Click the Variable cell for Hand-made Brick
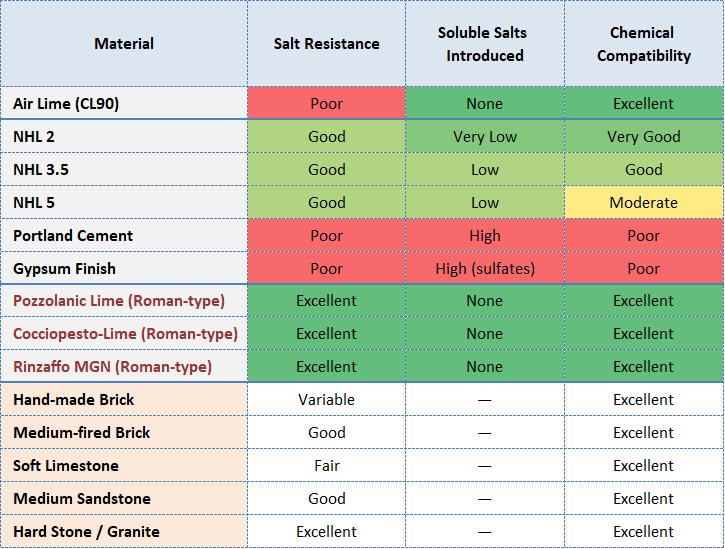This screenshot has width=725, height=549. click(326, 400)
